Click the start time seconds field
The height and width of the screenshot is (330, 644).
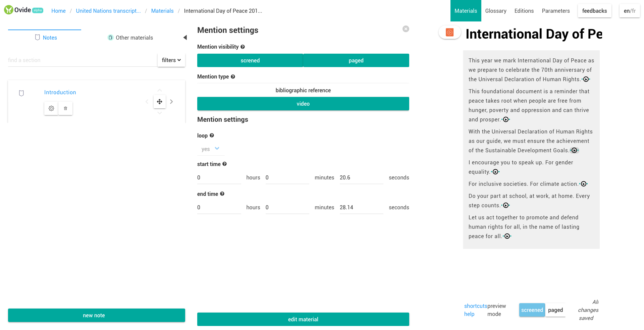(361, 178)
